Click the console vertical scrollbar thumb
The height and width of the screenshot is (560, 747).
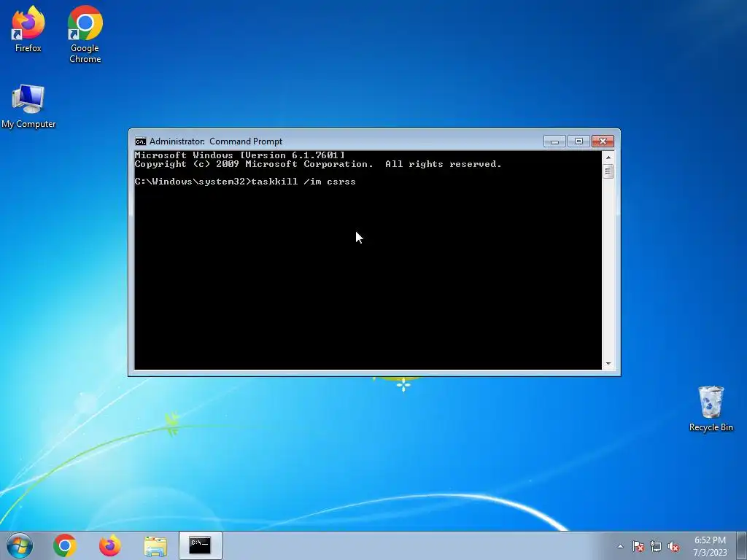coord(608,171)
